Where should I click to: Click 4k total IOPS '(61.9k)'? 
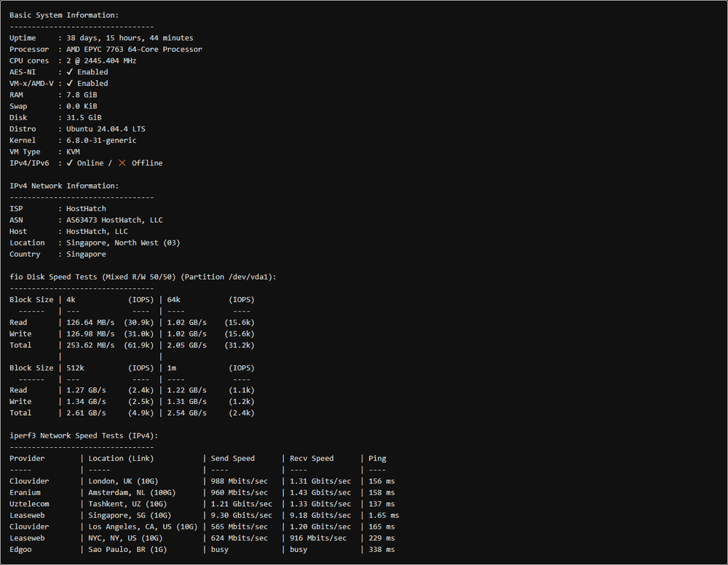[139, 345]
